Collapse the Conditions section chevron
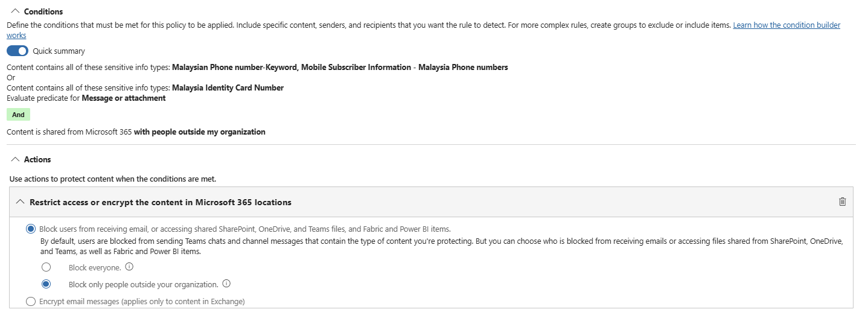This screenshot has height=312, width=868. [15, 11]
